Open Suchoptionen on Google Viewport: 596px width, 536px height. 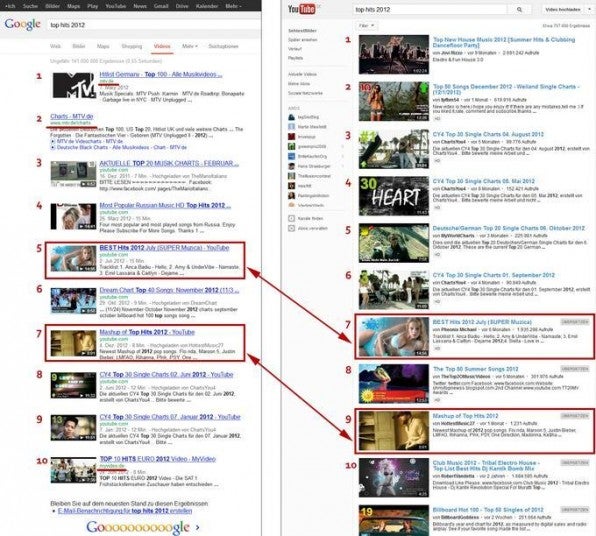click(224, 46)
